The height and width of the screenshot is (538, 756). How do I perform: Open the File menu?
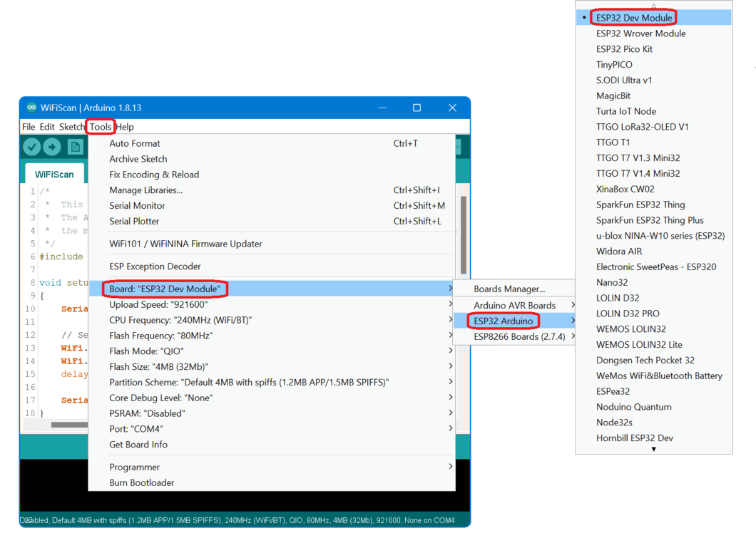coord(29,127)
